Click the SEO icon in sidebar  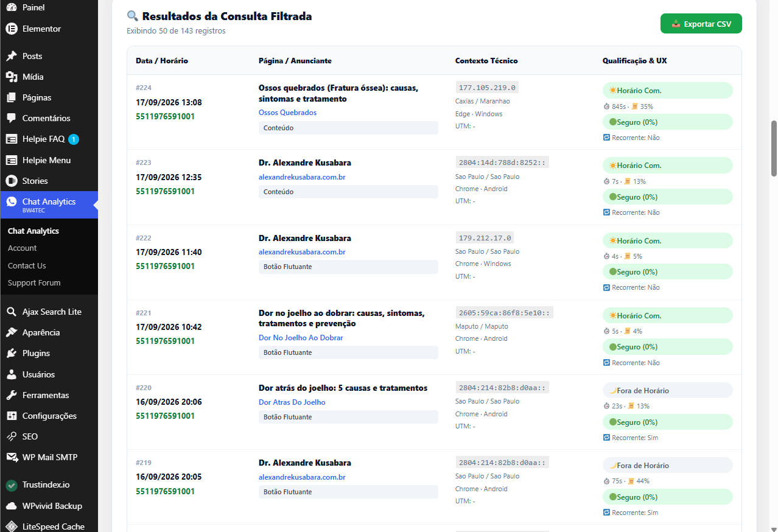[11, 436]
